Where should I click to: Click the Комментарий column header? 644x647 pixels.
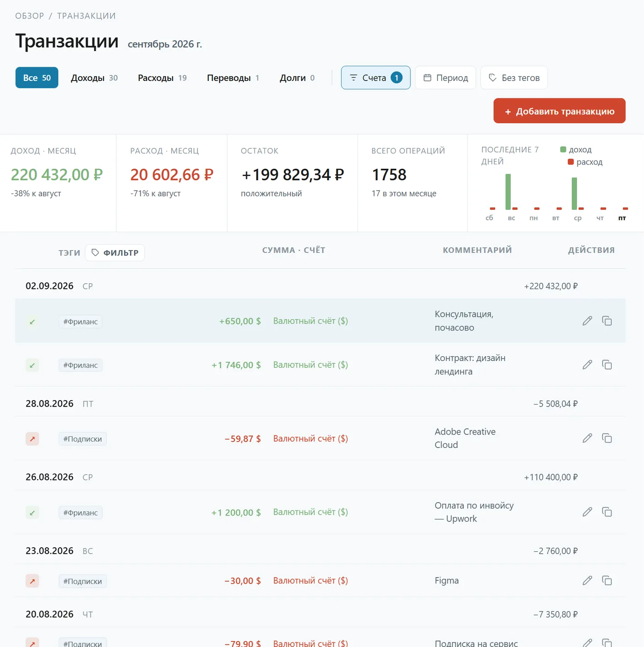477,250
